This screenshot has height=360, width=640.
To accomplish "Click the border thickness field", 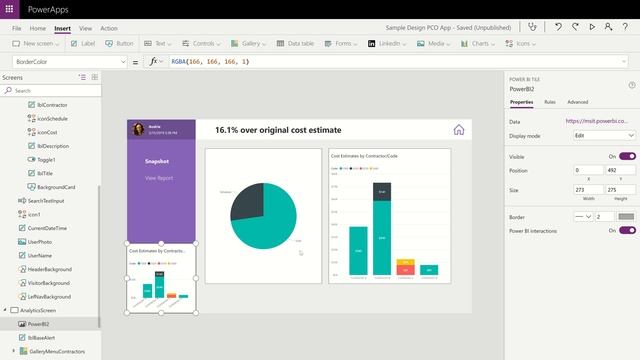I will click(604, 217).
